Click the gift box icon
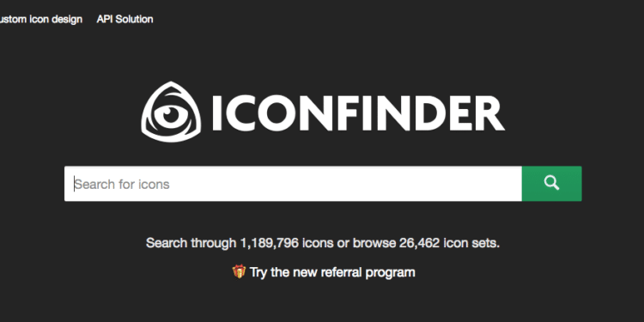This screenshot has height=322, width=644. click(239, 271)
